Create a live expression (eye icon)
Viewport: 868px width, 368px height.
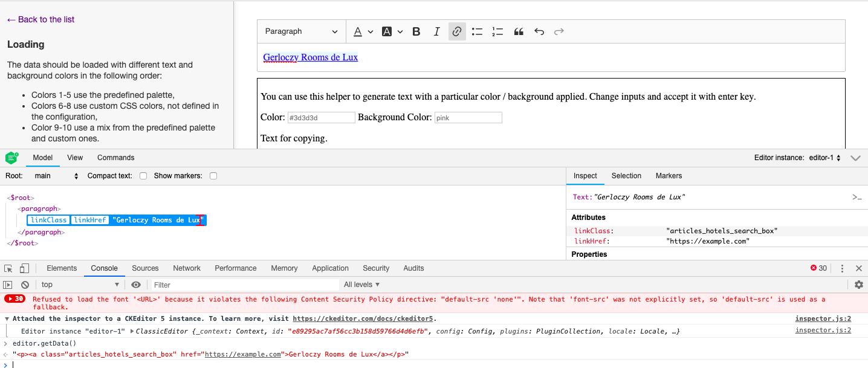click(x=136, y=285)
